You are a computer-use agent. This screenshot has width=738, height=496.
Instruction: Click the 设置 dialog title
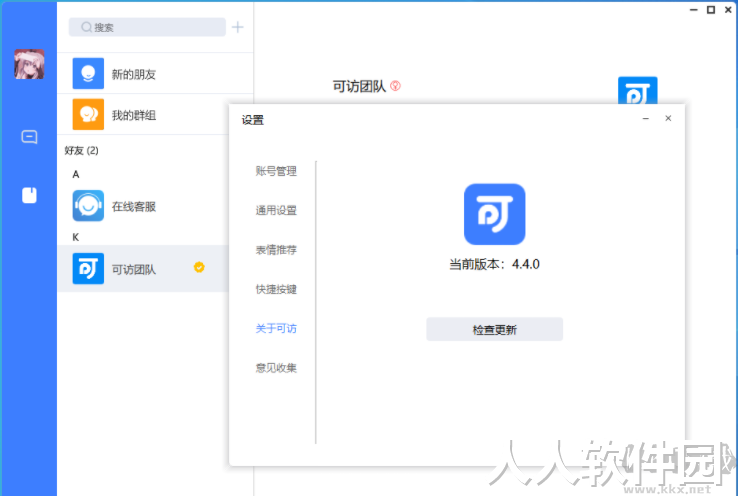[x=253, y=120]
